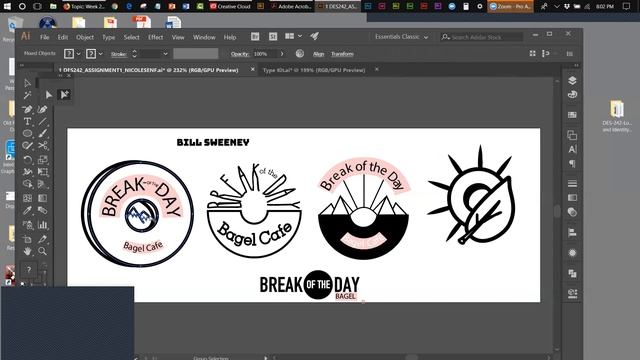Screen dimensions: 640x360
Task: Select the Mesh tool
Action: click(27, 198)
